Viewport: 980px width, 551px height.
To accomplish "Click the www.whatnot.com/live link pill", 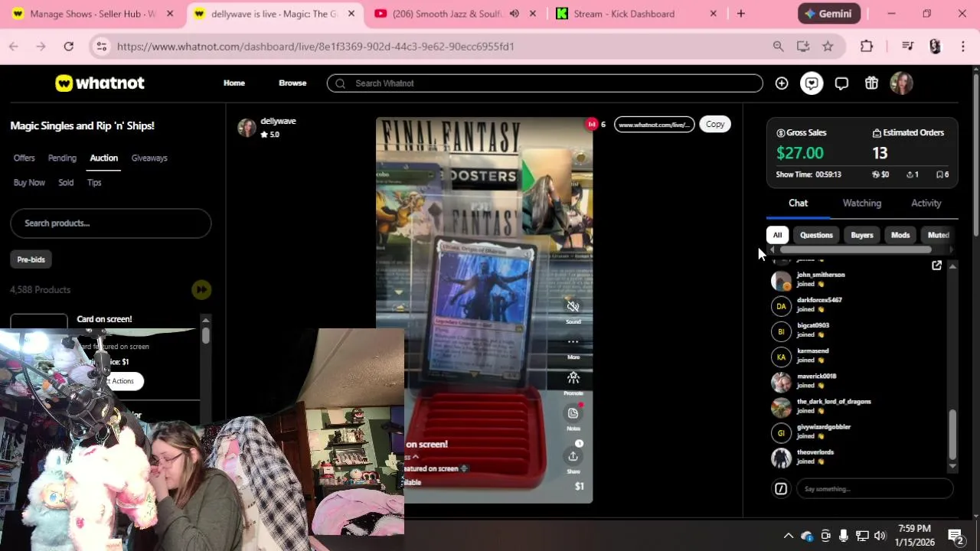I will (654, 124).
